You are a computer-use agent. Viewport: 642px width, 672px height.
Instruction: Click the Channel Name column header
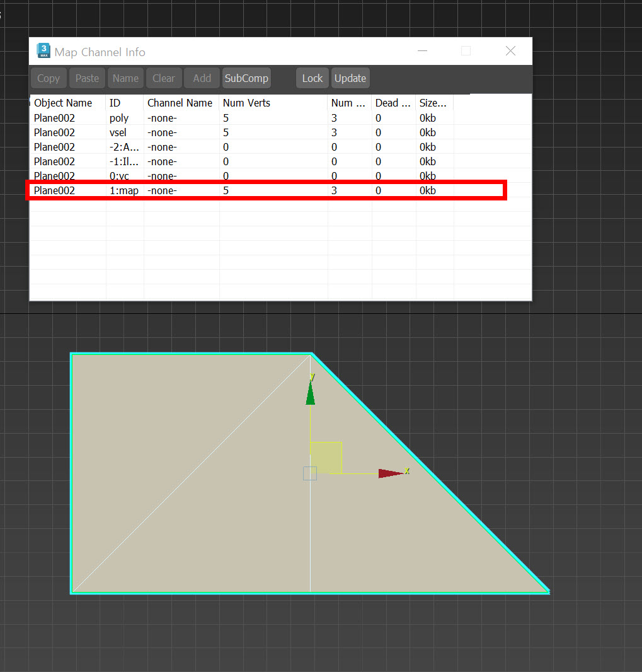(181, 103)
